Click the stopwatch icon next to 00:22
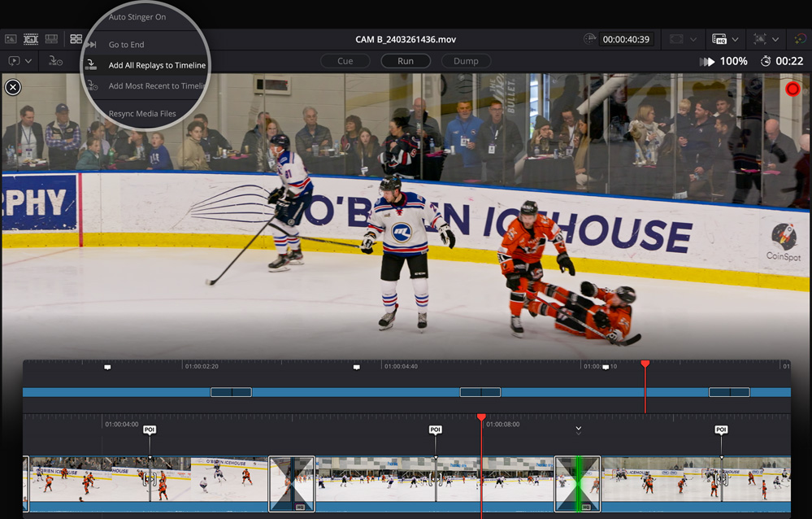Image resolution: width=812 pixels, height=519 pixels. [765, 61]
